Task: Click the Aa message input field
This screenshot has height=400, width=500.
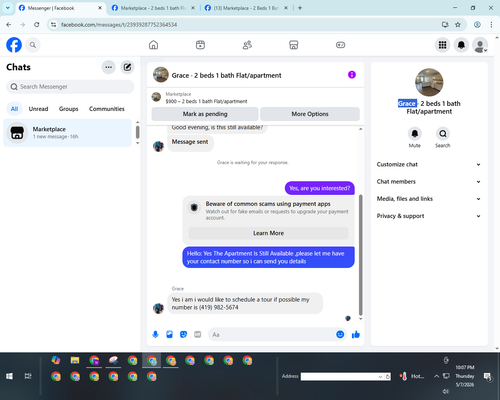Action: (x=272, y=334)
